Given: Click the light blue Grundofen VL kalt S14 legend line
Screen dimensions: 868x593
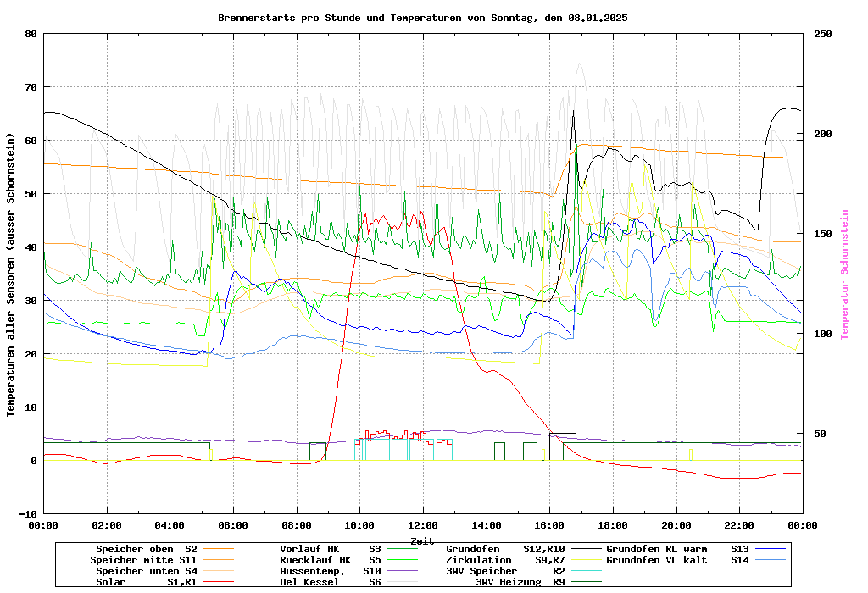Looking at the screenshot, I should tap(771, 560).
